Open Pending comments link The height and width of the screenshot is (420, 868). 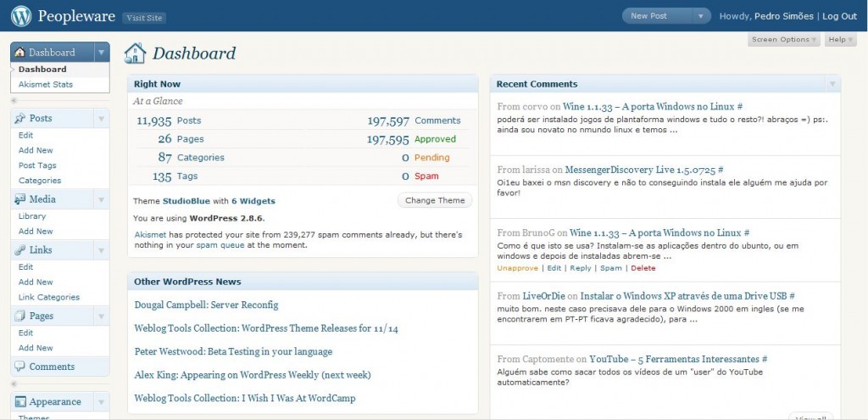click(431, 158)
